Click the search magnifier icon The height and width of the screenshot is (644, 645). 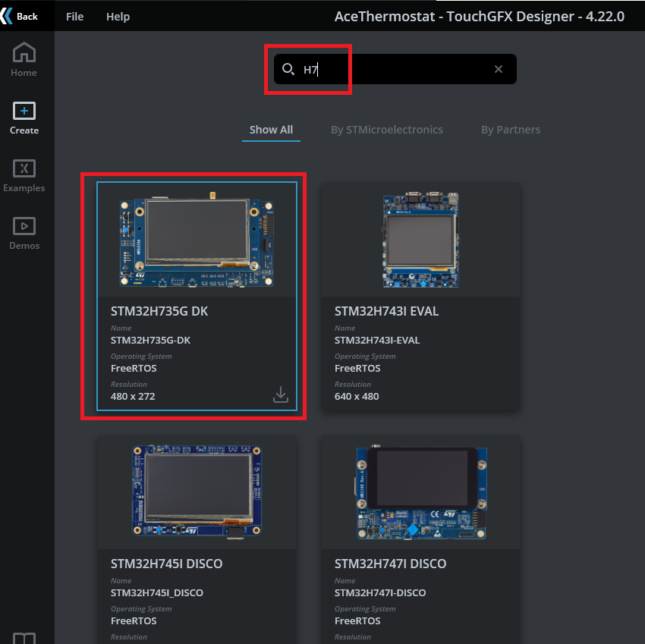[288, 69]
